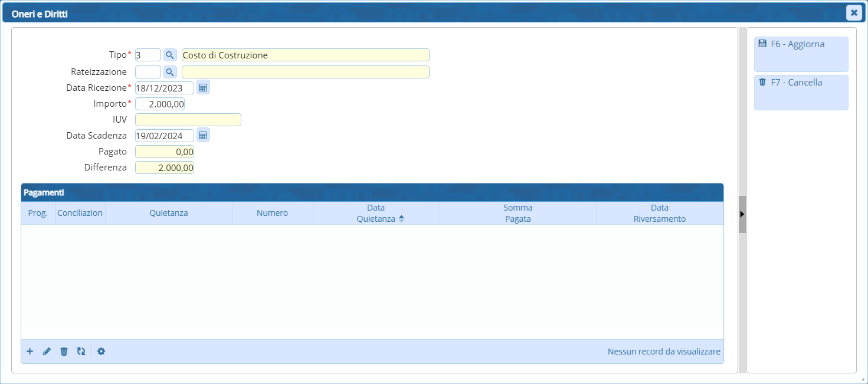Close the Oneri e Diritti dialog
The height and width of the screenshot is (384, 868).
click(x=853, y=12)
